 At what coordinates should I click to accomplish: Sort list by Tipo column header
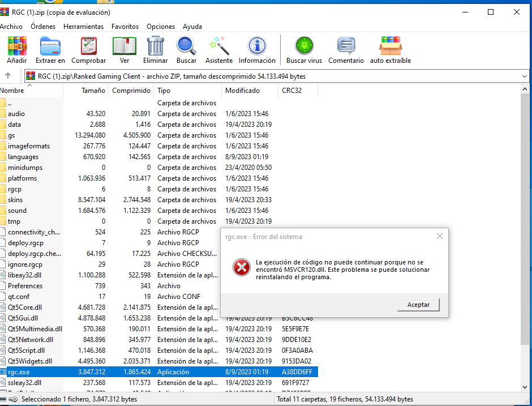(x=188, y=90)
